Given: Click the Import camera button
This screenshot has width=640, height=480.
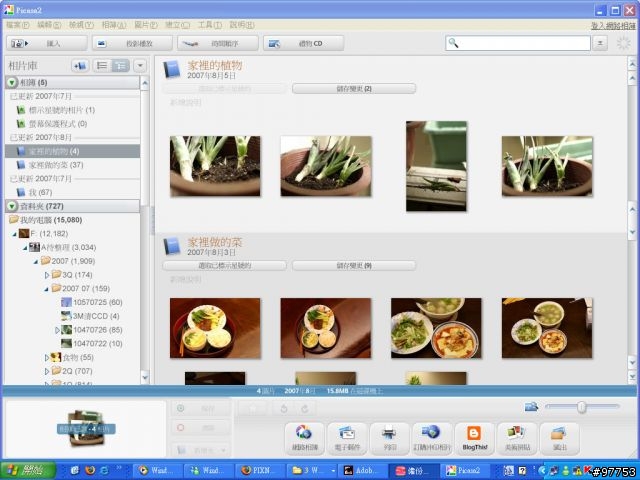Looking at the screenshot, I should coord(47,43).
